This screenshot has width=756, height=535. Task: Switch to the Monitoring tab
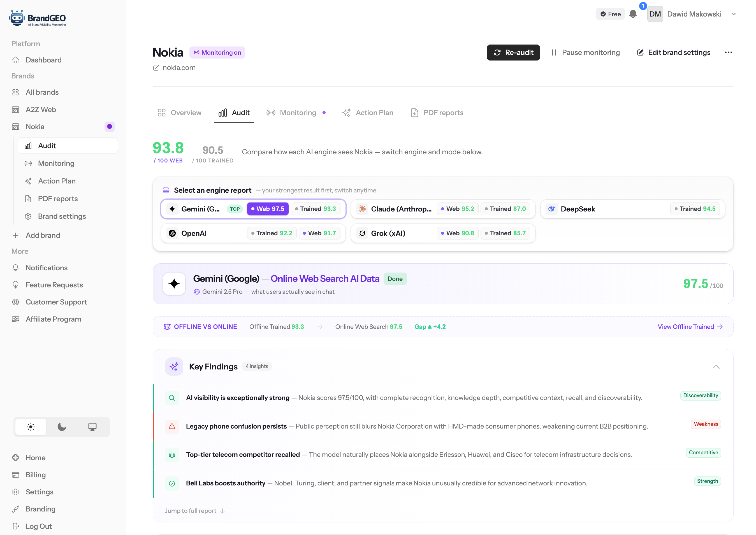click(296, 113)
